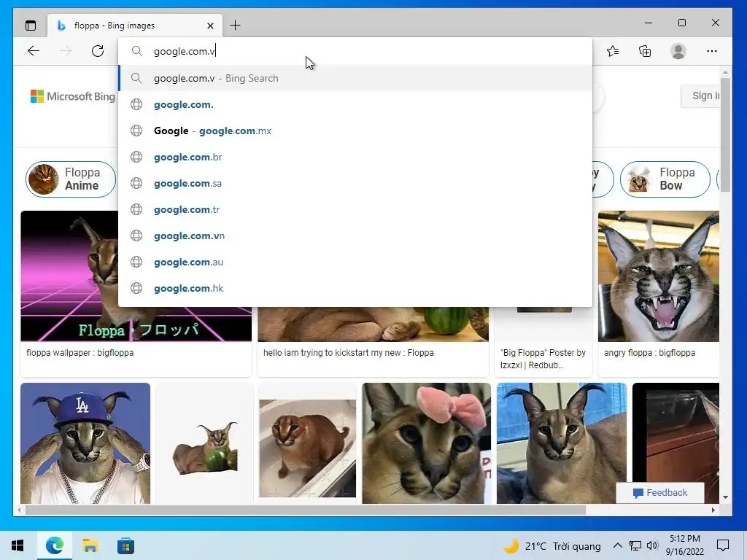Show hidden tray icons chevron
The image size is (747, 560).
coord(617,545)
